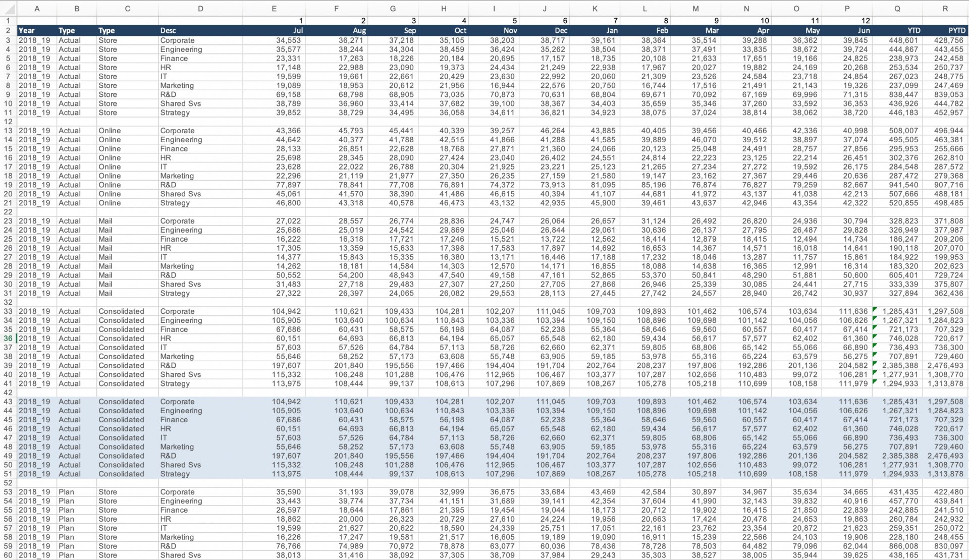Click Plan cell in row 53

coord(77,492)
